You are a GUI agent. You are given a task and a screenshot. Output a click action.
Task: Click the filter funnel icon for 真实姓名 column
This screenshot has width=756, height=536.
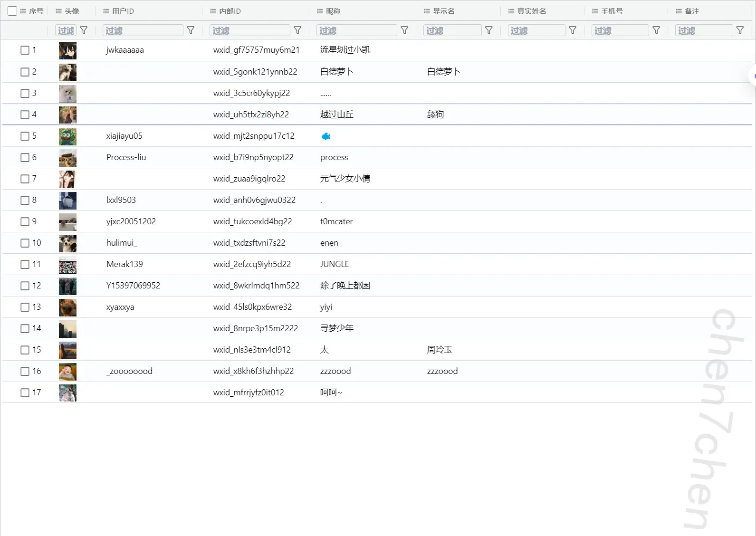point(573,30)
